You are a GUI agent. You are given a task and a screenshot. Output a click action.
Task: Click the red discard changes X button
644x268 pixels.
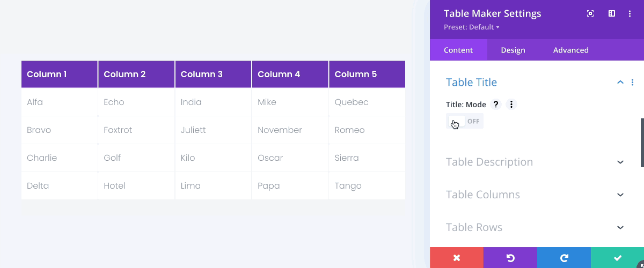click(457, 258)
